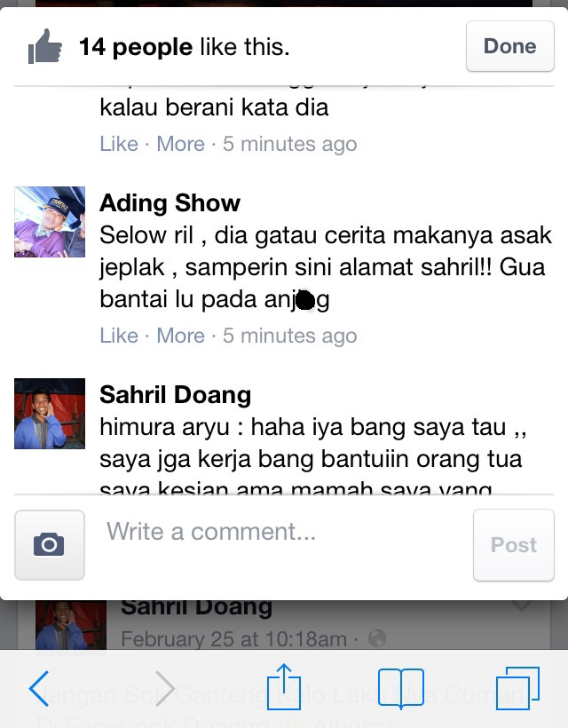
Task: Tap Safari forward arrow
Action: coord(164,689)
